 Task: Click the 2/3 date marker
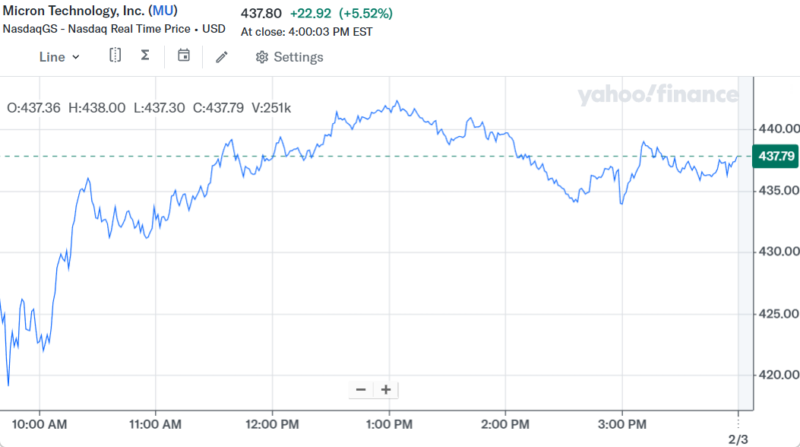[x=737, y=438]
